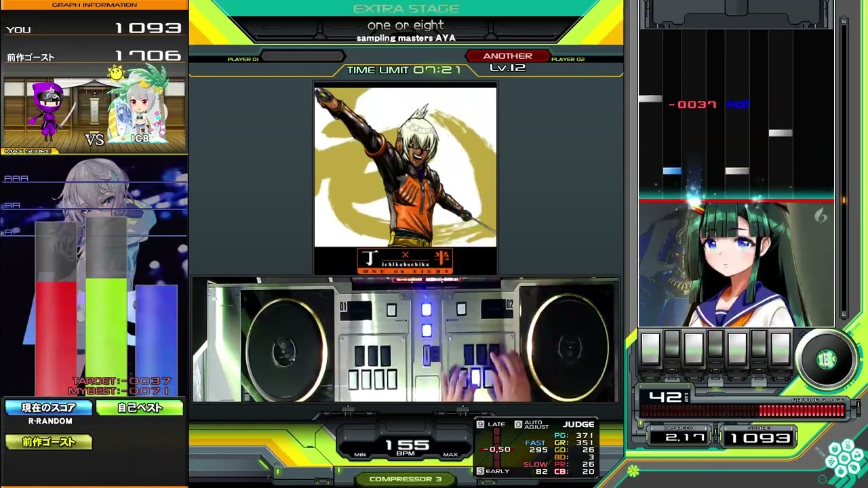Click the turntable scratch disc icon
The width and height of the screenshot is (868, 488).
point(826,360)
